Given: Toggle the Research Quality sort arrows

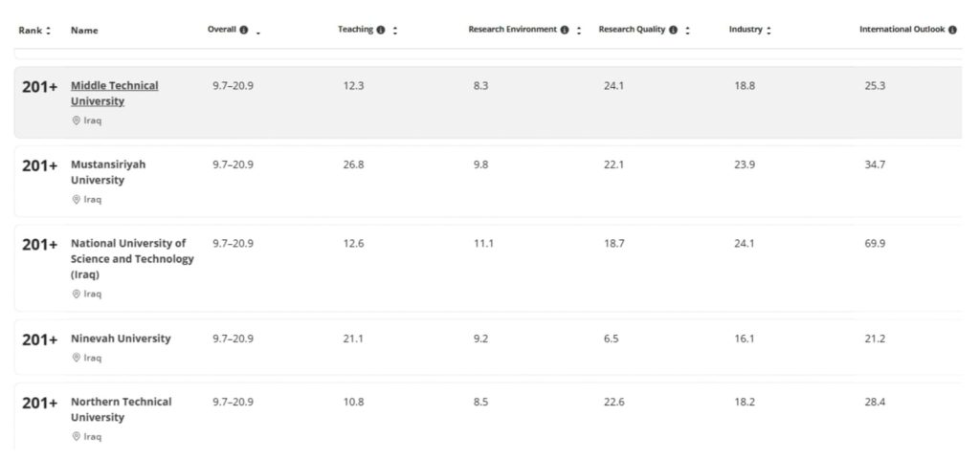Looking at the screenshot, I should (x=687, y=31).
